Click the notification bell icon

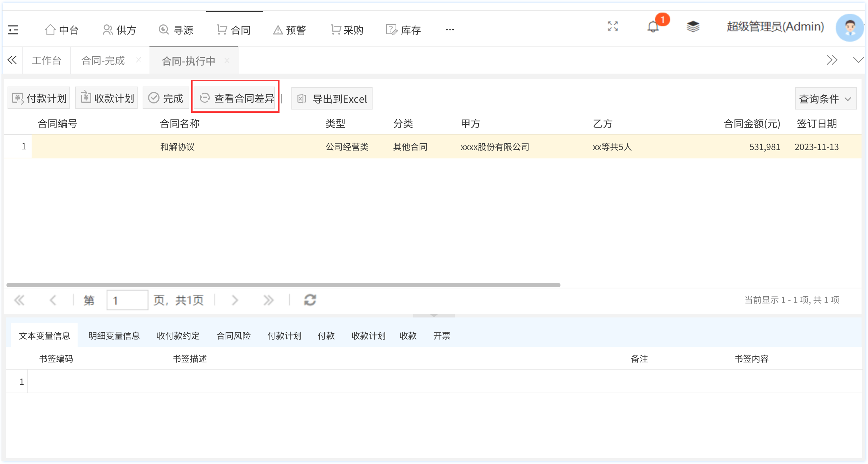(x=653, y=27)
